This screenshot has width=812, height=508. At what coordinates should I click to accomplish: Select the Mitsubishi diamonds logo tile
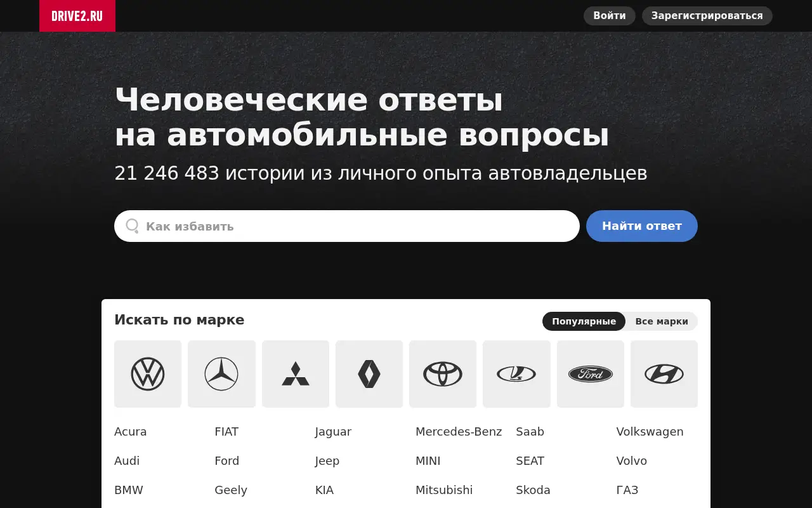(296, 374)
